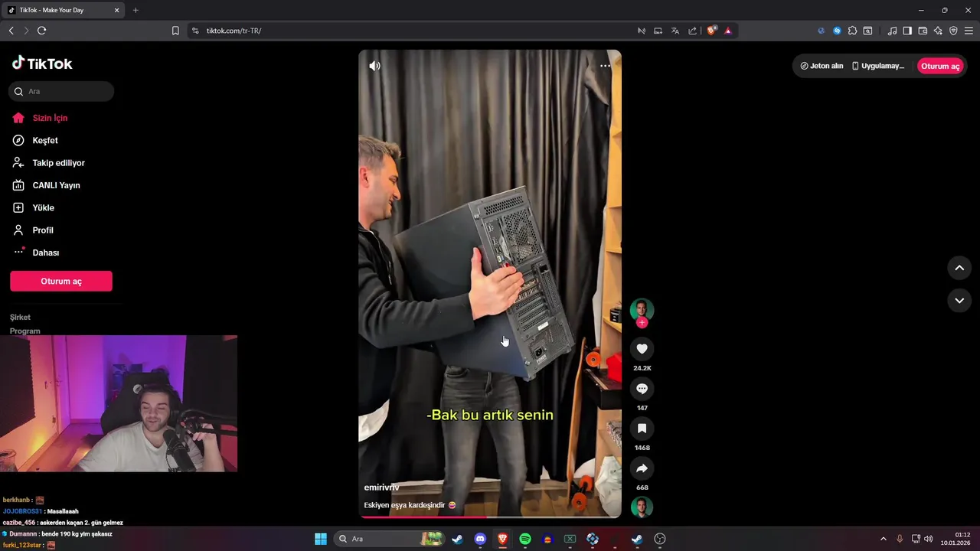Click the top-right Oturum aç button
This screenshot has width=980, height=551.
pos(940,66)
